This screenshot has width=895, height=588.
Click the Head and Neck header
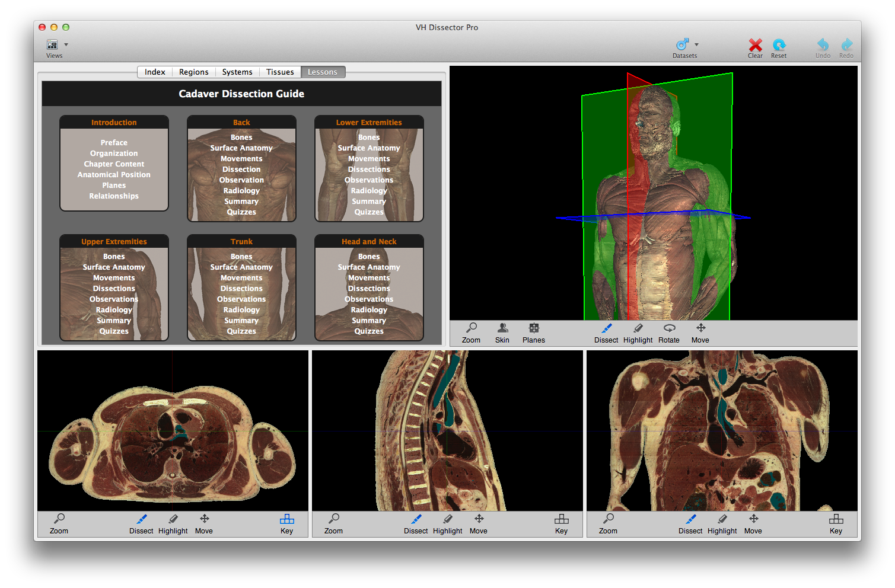tap(369, 242)
